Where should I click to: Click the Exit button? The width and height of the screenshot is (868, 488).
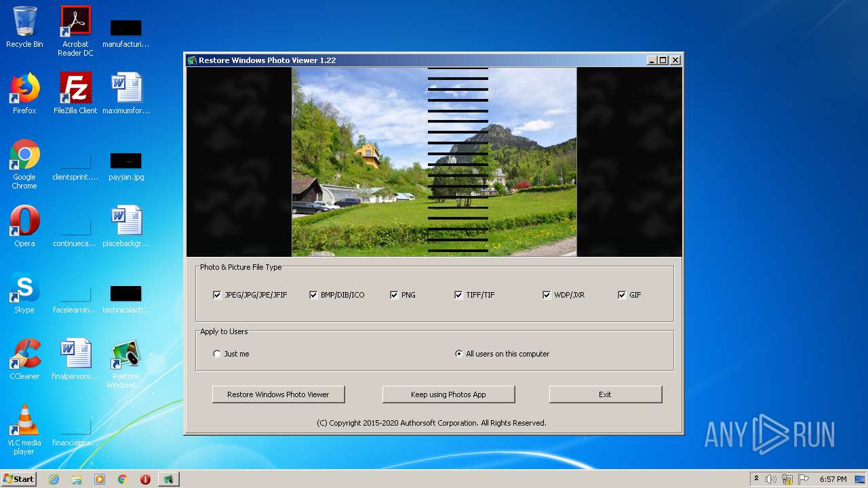click(x=605, y=394)
